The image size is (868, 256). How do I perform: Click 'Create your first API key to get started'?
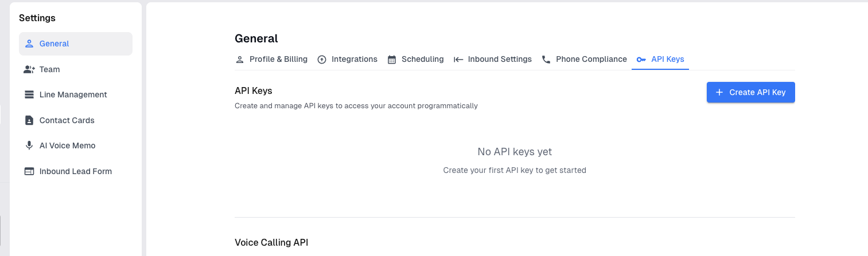click(x=515, y=170)
